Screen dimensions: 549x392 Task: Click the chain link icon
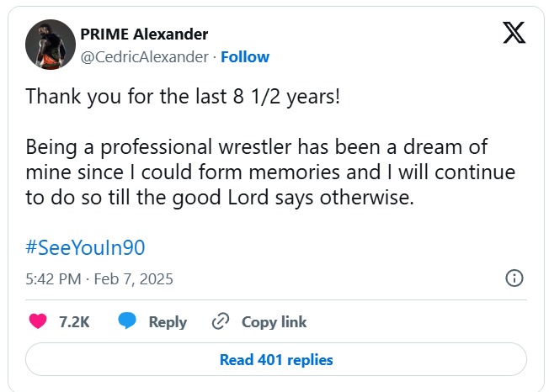[221, 321]
